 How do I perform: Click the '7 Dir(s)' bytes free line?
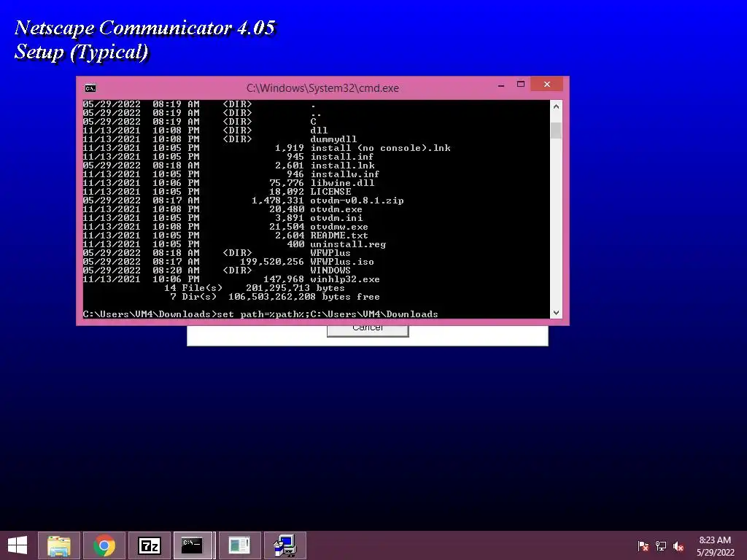[275, 297]
